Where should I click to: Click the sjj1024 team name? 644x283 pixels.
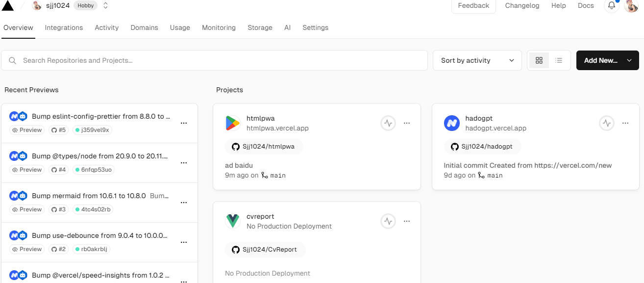click(x=57, y=6)
